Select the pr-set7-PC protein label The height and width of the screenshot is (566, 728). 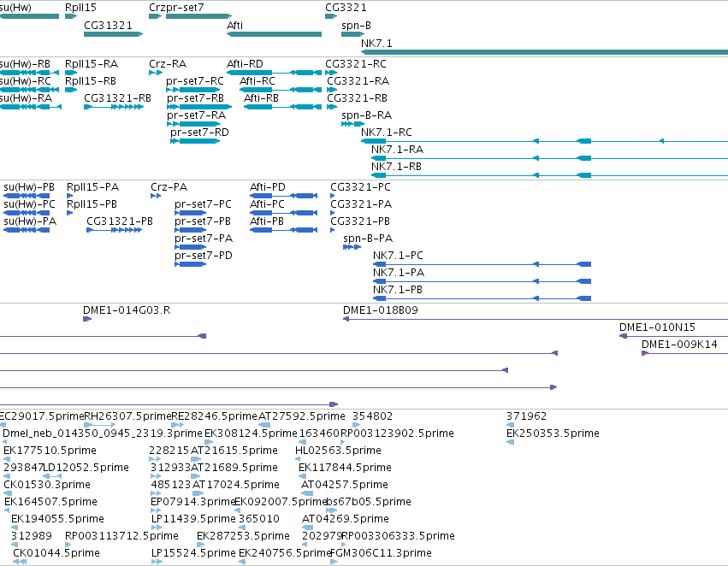point(203,204)
